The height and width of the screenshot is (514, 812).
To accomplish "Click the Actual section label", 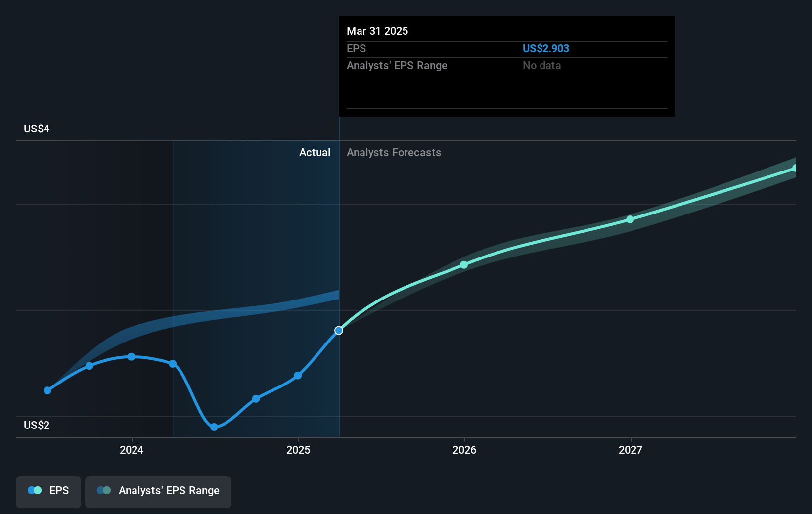I will click(315, 153).
